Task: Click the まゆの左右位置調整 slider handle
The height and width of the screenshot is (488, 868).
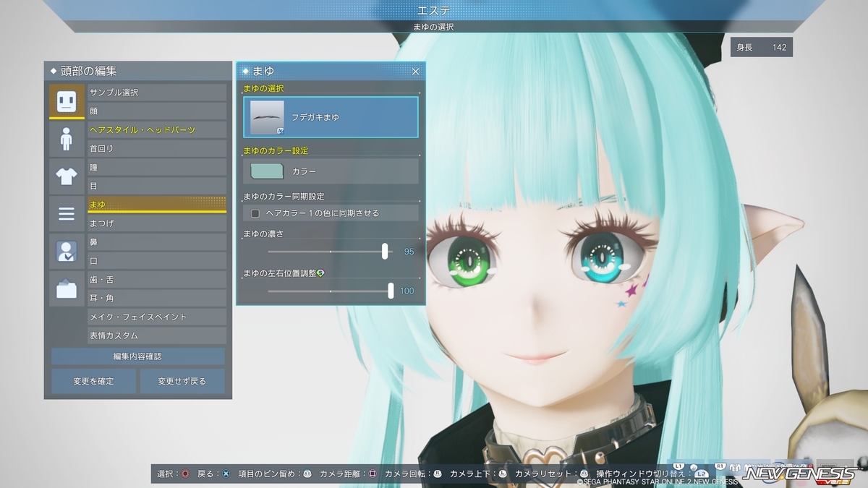Action: (391, 291)
